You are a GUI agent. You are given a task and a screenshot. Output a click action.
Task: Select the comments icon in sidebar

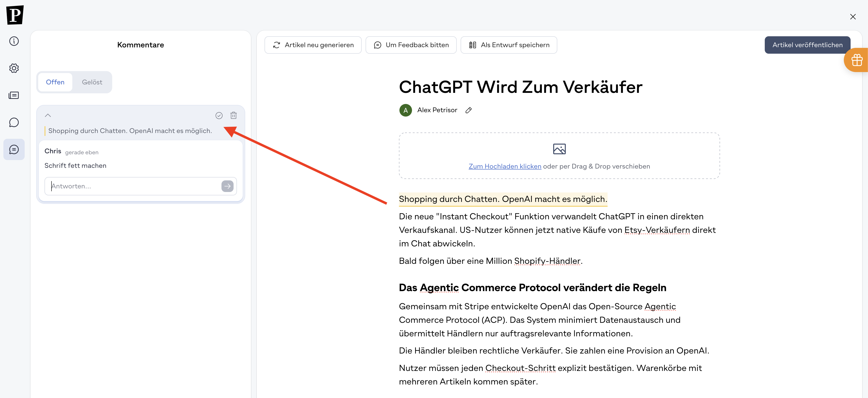[14, 149]
